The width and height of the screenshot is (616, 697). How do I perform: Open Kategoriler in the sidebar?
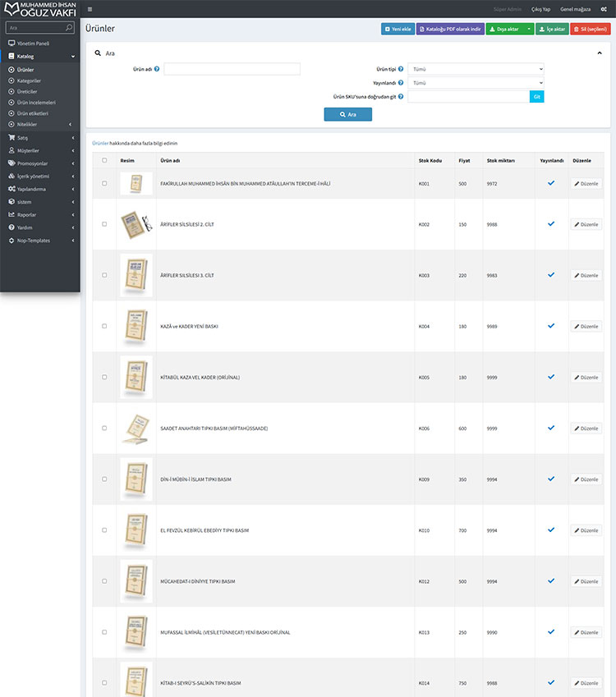(x=40, y=81)
